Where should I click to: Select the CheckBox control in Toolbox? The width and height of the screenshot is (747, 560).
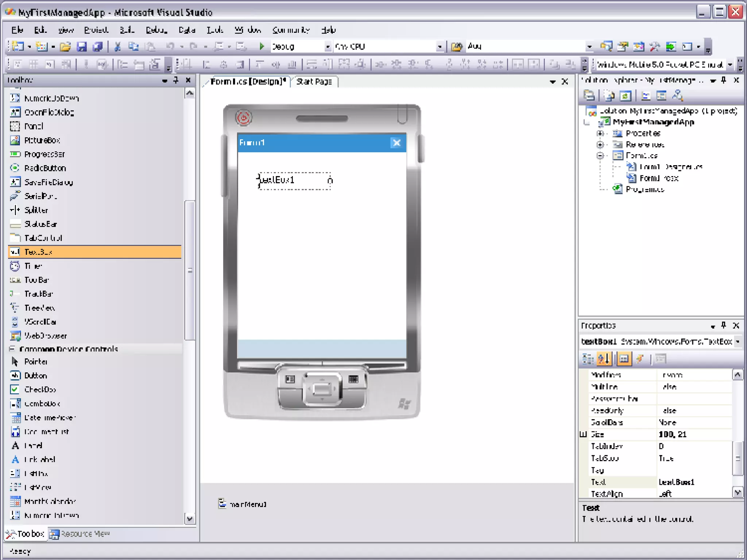[40, 389]
